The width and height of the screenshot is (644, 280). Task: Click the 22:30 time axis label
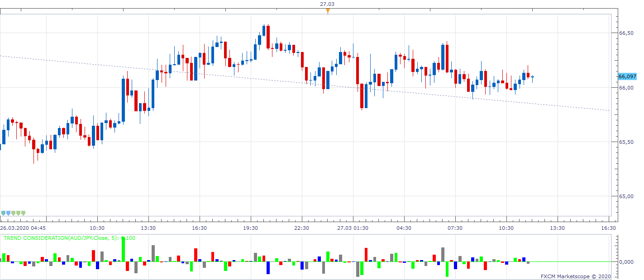[302, 228]
